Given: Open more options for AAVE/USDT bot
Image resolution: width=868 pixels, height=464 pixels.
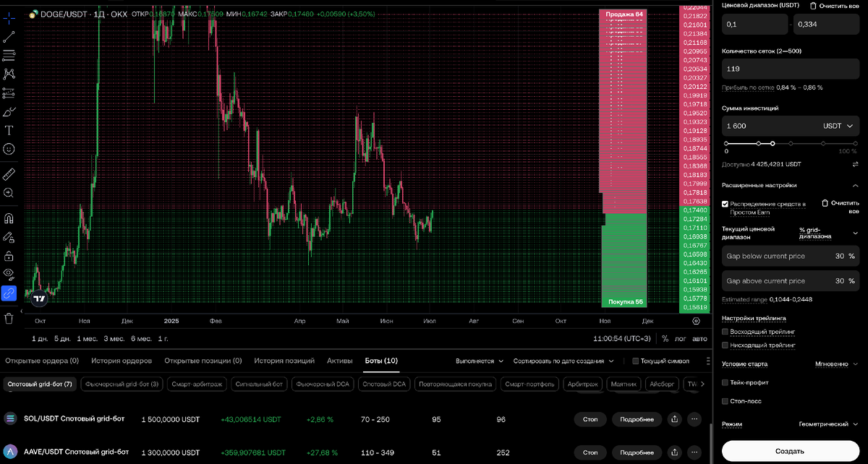Looking at the screenshot, I should coord(695,452).
